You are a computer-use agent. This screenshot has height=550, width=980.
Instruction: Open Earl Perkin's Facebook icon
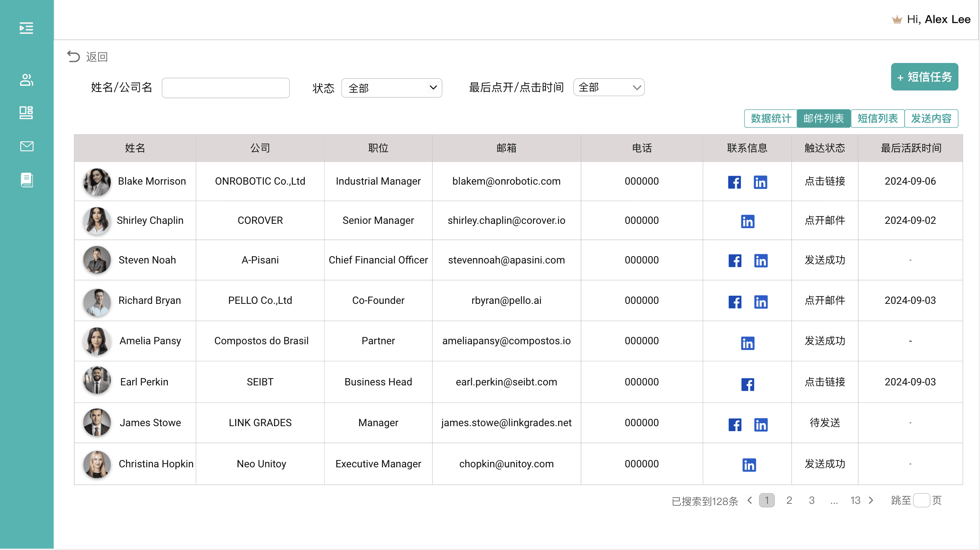tap(748, 384)
